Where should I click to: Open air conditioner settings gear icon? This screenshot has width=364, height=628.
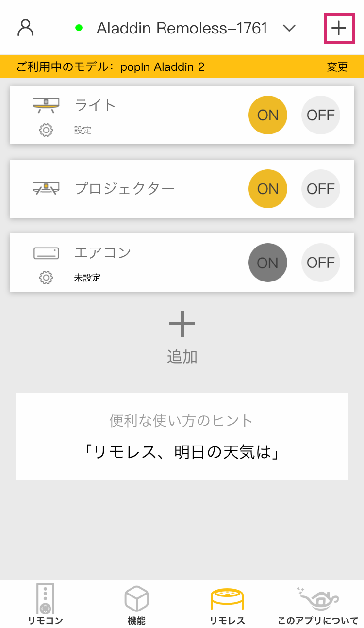(46, 278)
